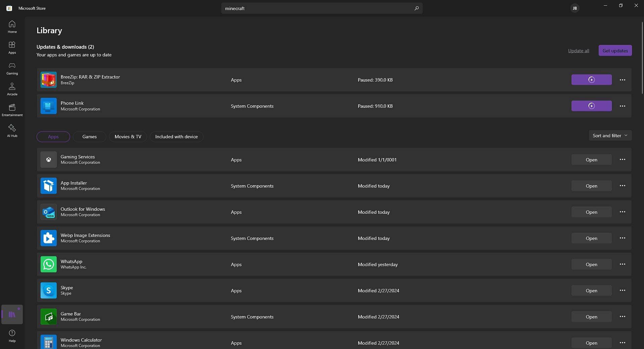Select the Apps filter tab
Image resolution: width=644 pixels, height=349 pixels.
point(53,137)
